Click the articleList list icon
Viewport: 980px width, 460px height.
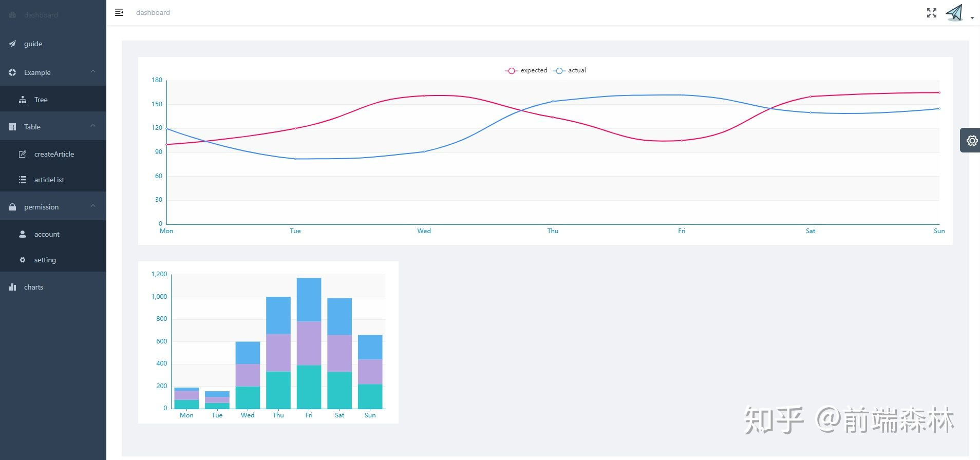(x=23, y=180)
